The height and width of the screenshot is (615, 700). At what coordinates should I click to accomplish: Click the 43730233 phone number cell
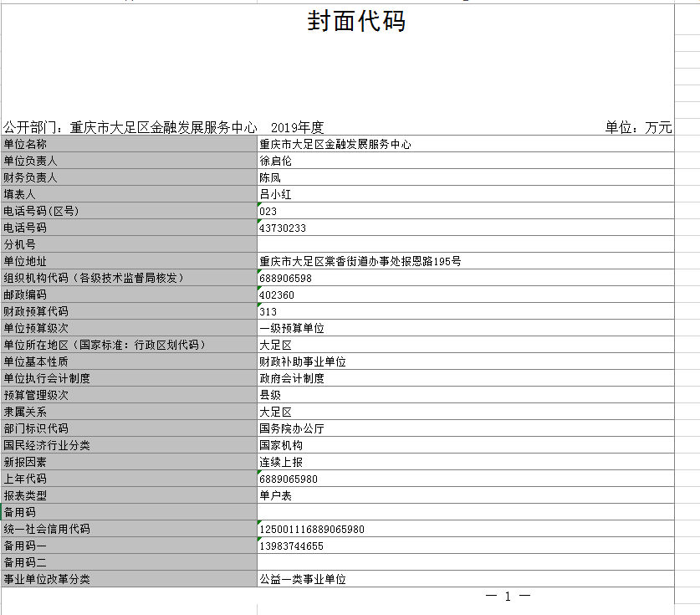pos(466,228)
